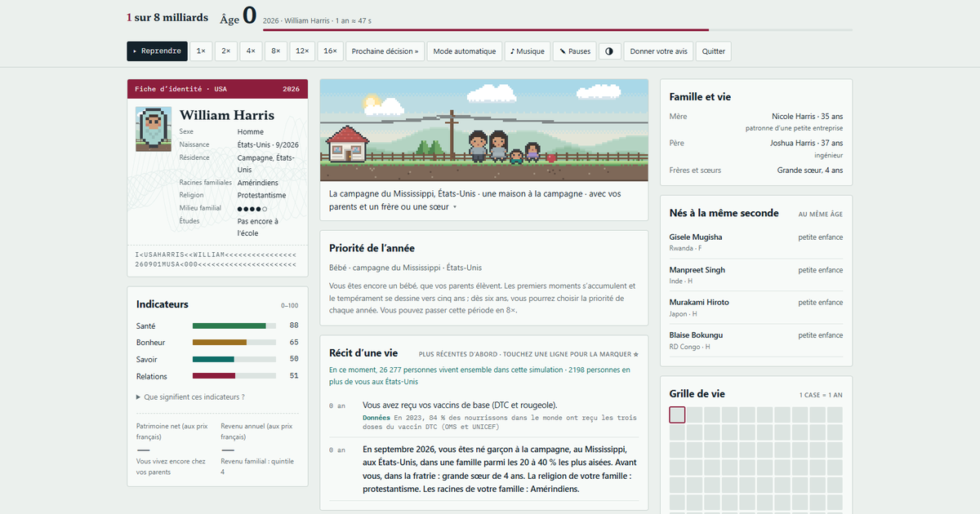Open Gisele Mugisha's entry
Image resolution: width=980 pixels, height=514 pixels.
(x=756, y=242)
